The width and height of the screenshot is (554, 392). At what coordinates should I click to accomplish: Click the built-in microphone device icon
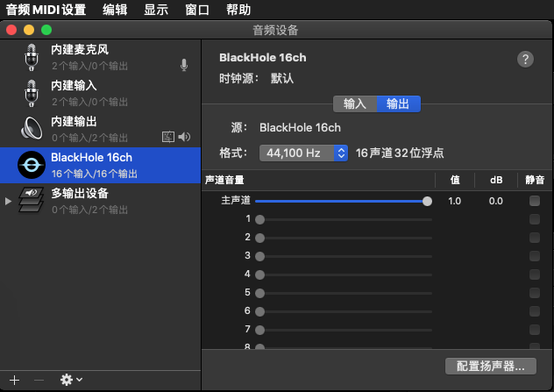tap(32, 57)
